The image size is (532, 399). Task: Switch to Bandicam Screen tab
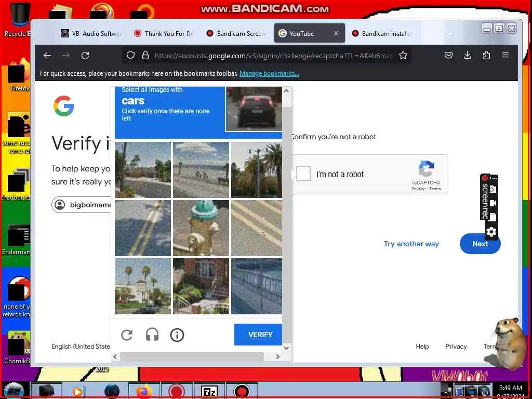click(x=236, y=34)
